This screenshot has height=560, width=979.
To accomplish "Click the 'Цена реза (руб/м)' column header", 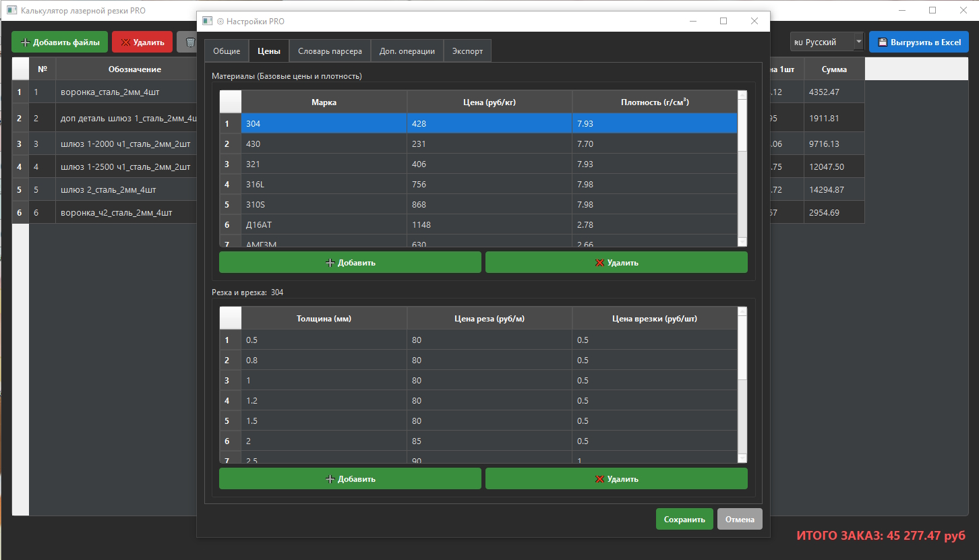I will pyautogui.click(x=489, y=319).
